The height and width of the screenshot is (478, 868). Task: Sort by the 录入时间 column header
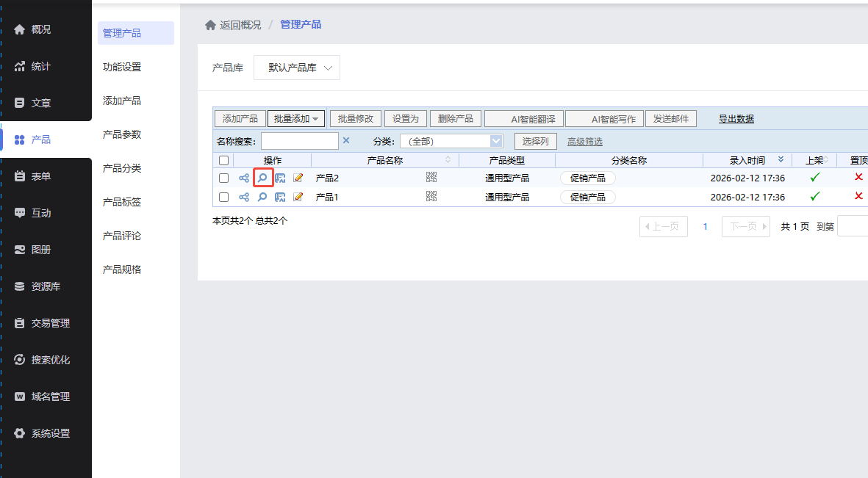pyautogui.click(x=747, y=160)
